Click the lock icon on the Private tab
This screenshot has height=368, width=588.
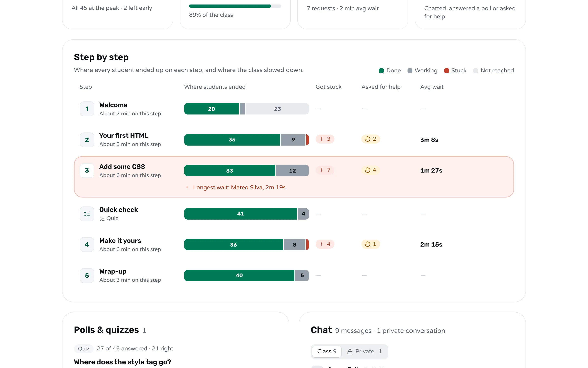[x=350, y=351]
